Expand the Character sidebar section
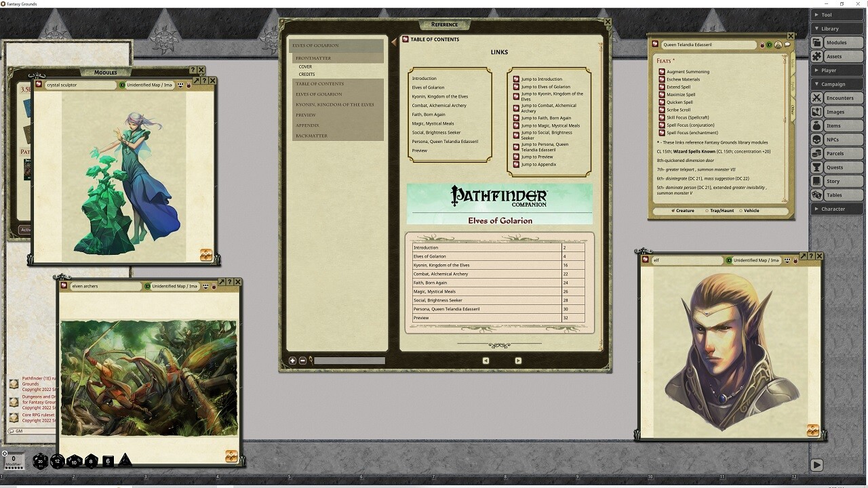This screenshot has width=868, height=488. click(837, 209)
